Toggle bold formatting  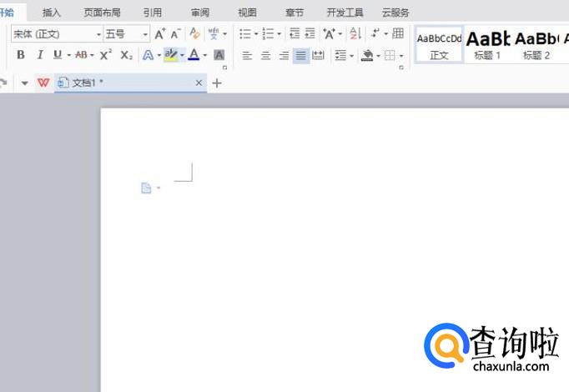pos(21,55)
